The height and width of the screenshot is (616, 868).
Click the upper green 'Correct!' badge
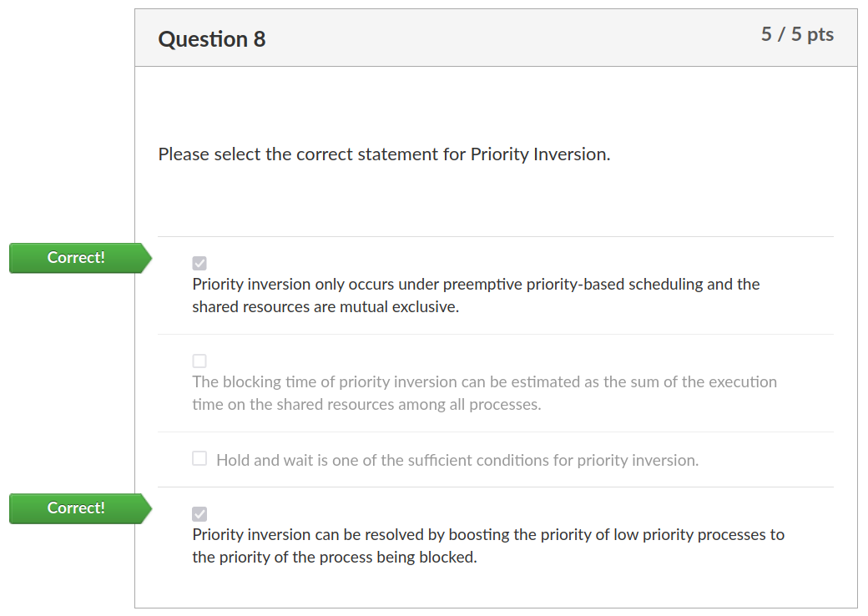(x=80, y=258)
